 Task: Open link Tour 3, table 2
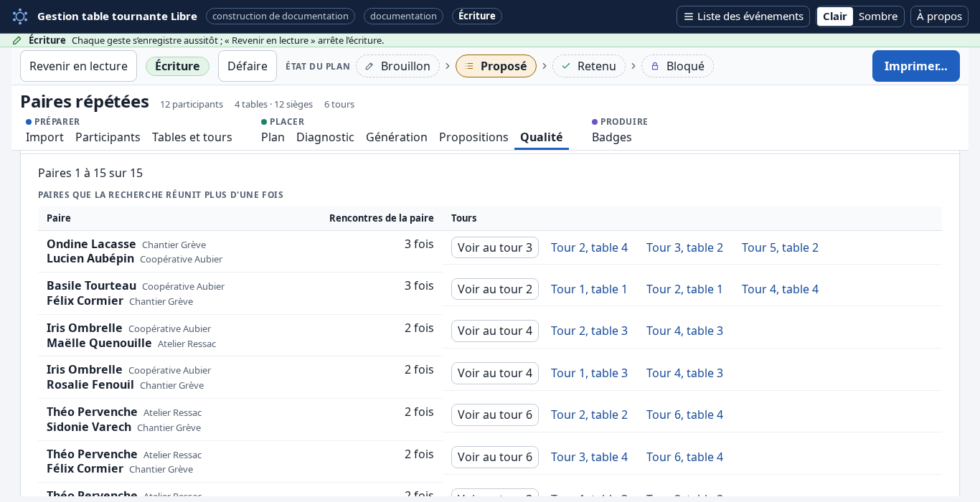[684, 247]
